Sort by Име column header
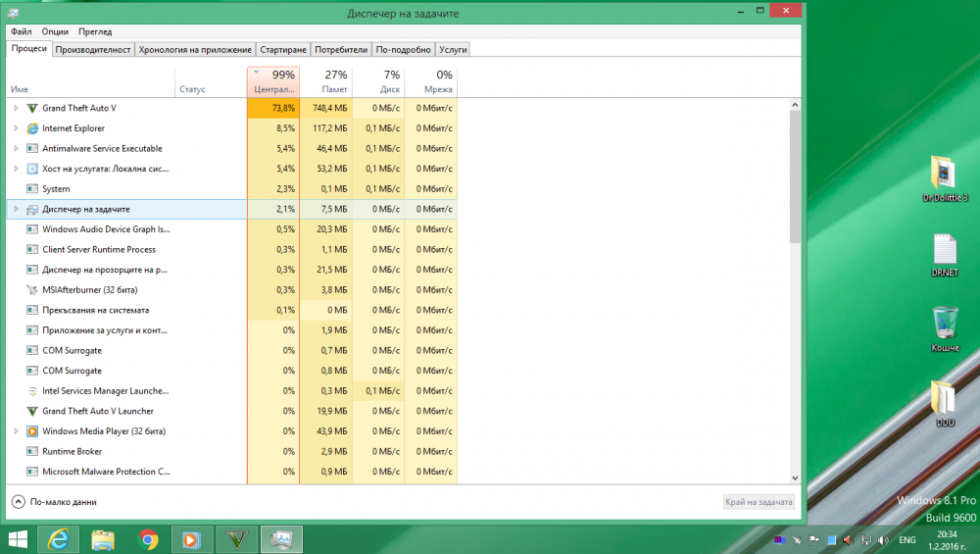 [x=90, y=82]
